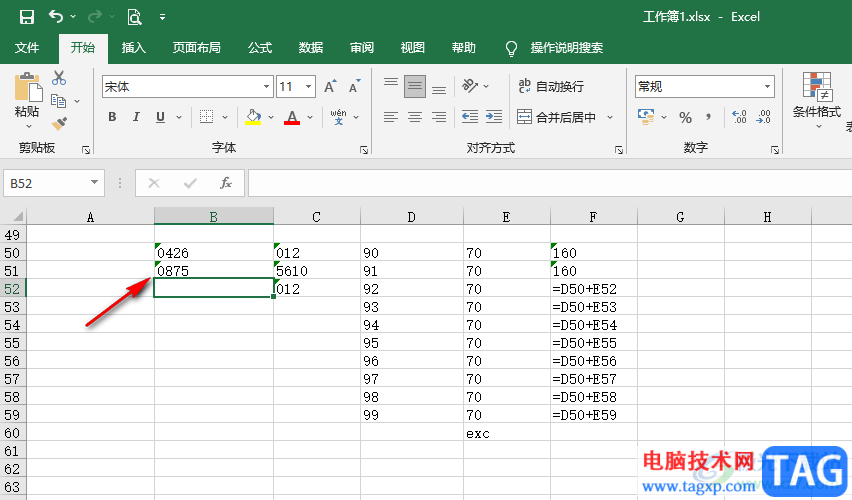Open the 字体 dialog launcher
The height and width of the screenshot is (500, 852).
(364, 149)
